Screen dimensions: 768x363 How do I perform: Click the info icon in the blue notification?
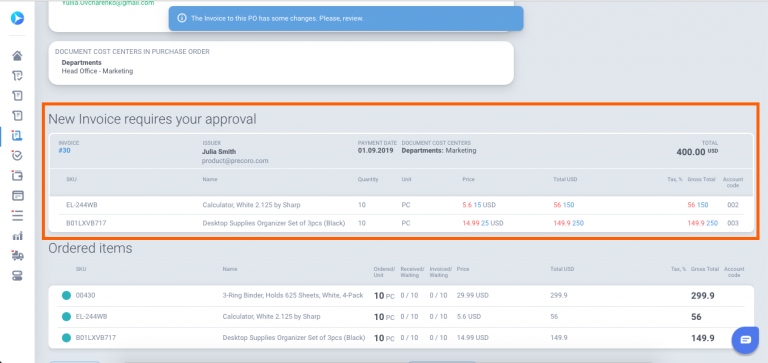[x=182, y=18]
